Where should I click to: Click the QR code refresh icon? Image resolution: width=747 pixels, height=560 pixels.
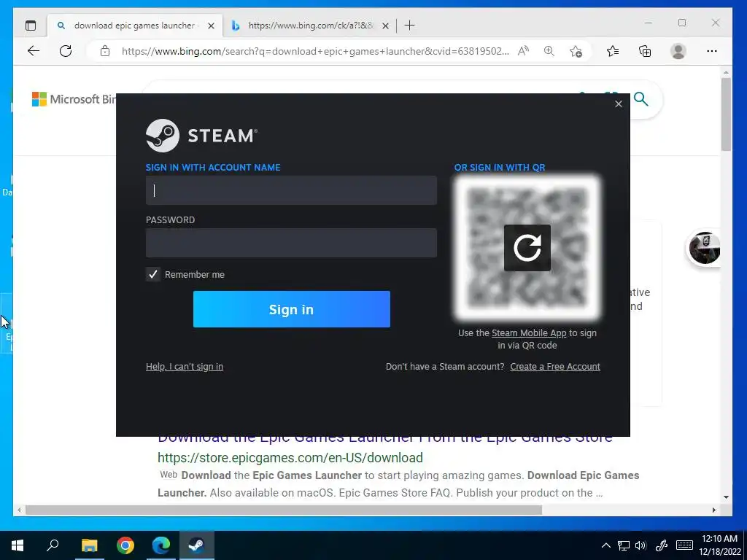pyautogui.click(x=527, y=248)
